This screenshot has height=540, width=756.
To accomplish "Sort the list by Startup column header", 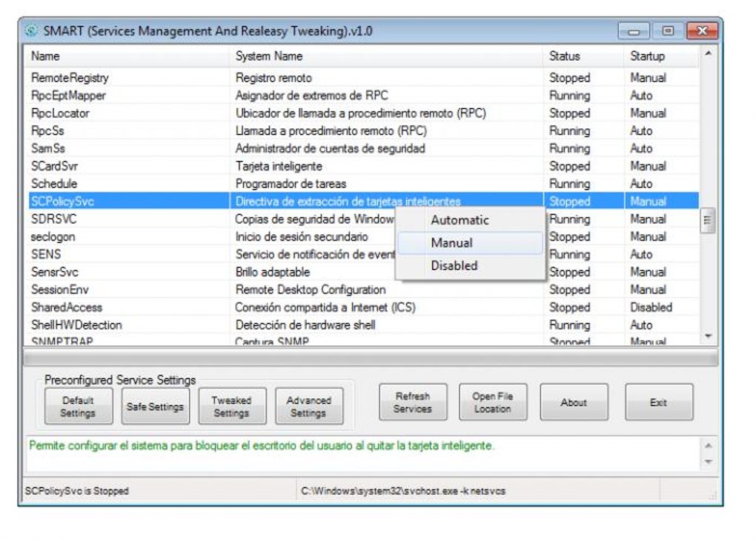I will pos(651,56).
